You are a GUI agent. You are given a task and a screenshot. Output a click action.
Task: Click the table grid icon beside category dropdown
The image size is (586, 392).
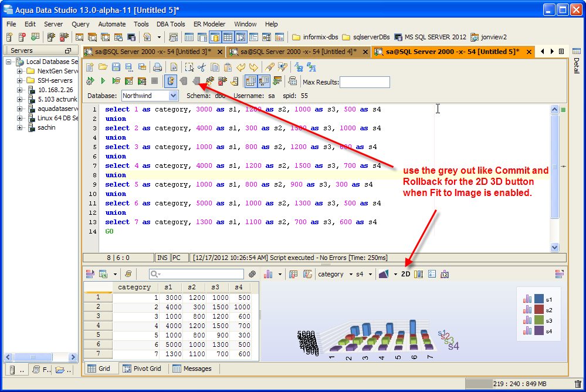[x=293, y=274]
